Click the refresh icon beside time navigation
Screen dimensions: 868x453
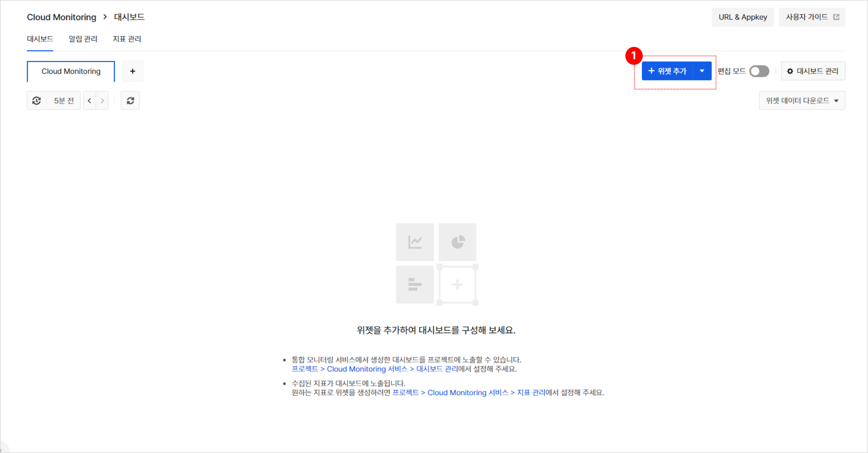coord(130,101)
